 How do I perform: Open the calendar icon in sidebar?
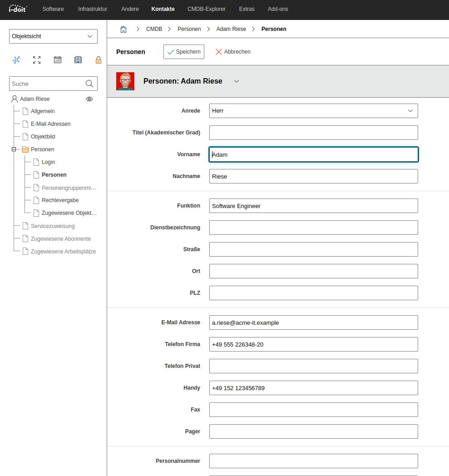58,60
